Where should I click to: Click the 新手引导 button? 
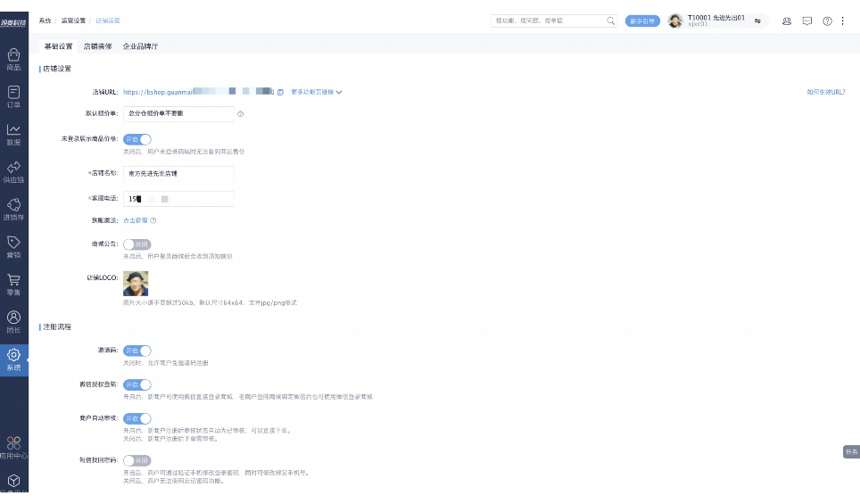(x=642, y=21)
